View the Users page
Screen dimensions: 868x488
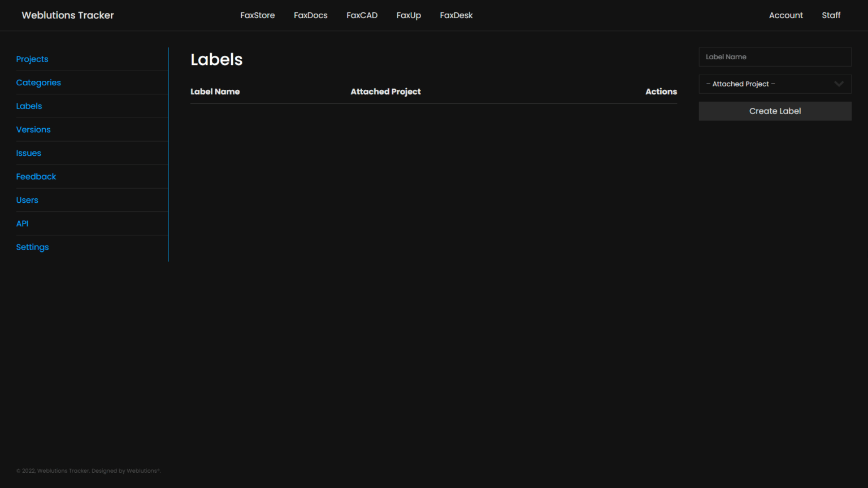tap(27, 200)
